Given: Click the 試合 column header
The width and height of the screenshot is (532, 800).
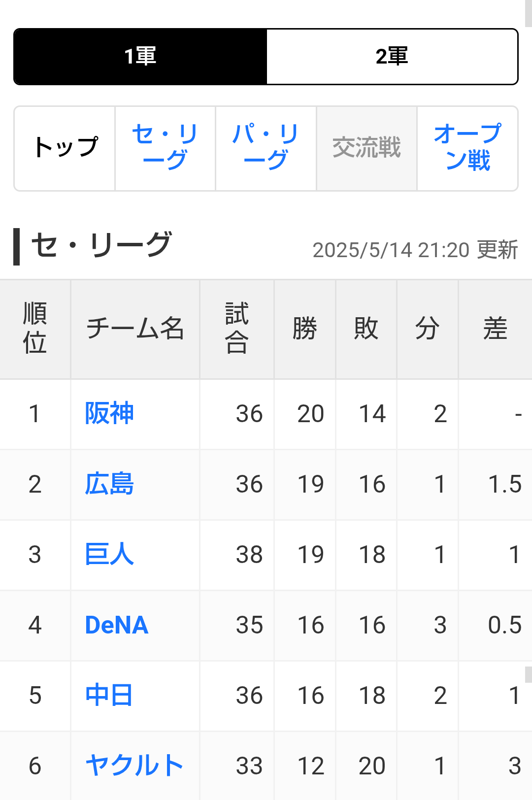Looking at the screenshot, I should coord(237,329).
